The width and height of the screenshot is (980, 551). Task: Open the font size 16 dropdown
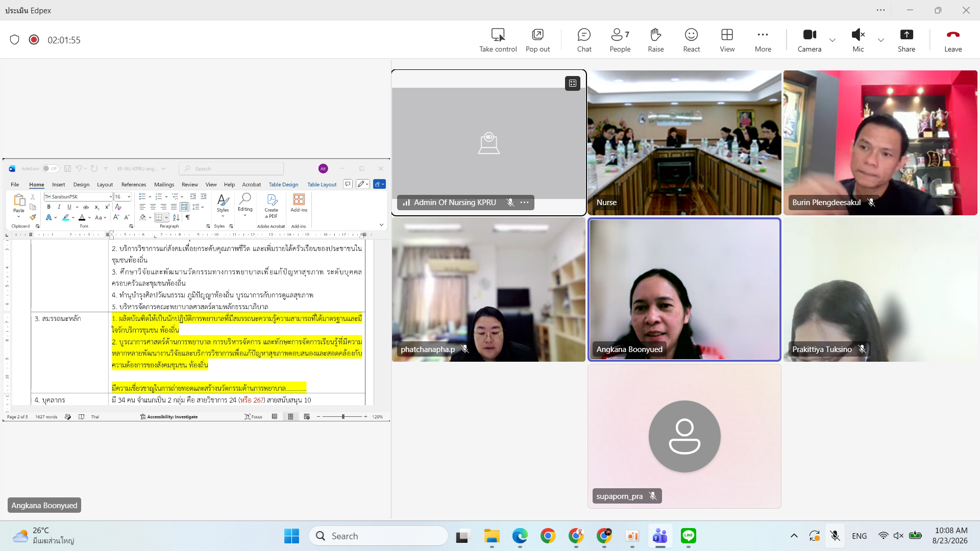coord(129,196)
